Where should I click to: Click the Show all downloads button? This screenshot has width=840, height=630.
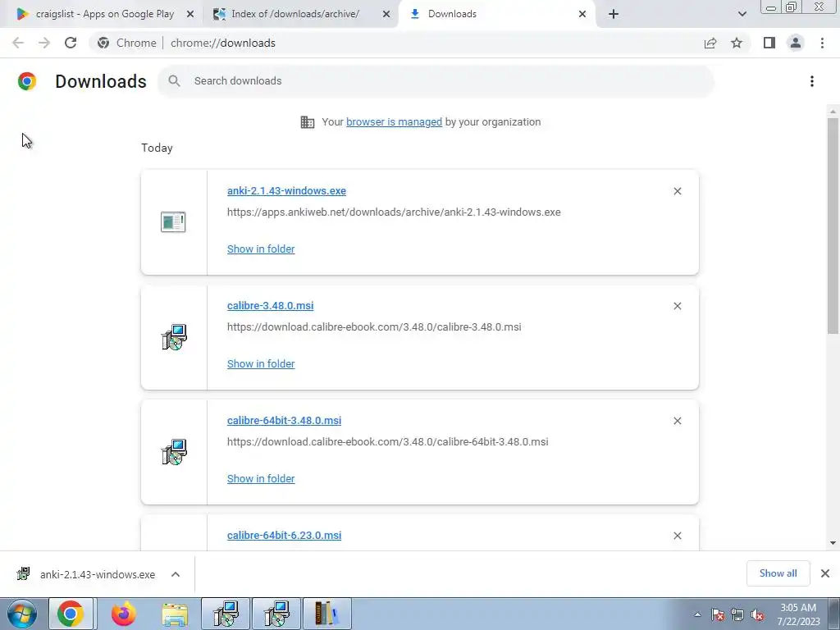click(x=778, y=573)
